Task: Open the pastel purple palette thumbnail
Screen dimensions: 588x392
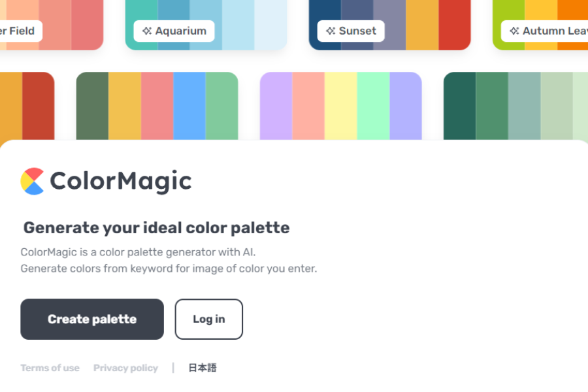Action: (x=340, y=105)
